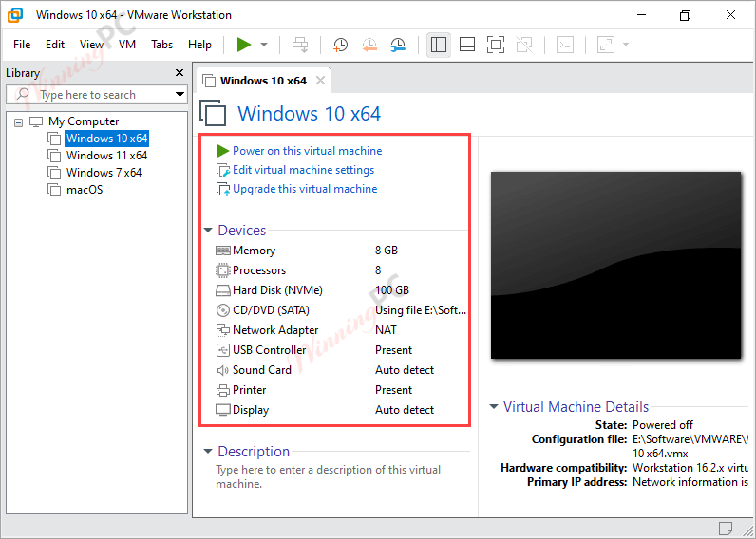Click Send Ctrl+Alt+Del toolbar icon
This screenshot has height=539, width=756.
(300, 45)
